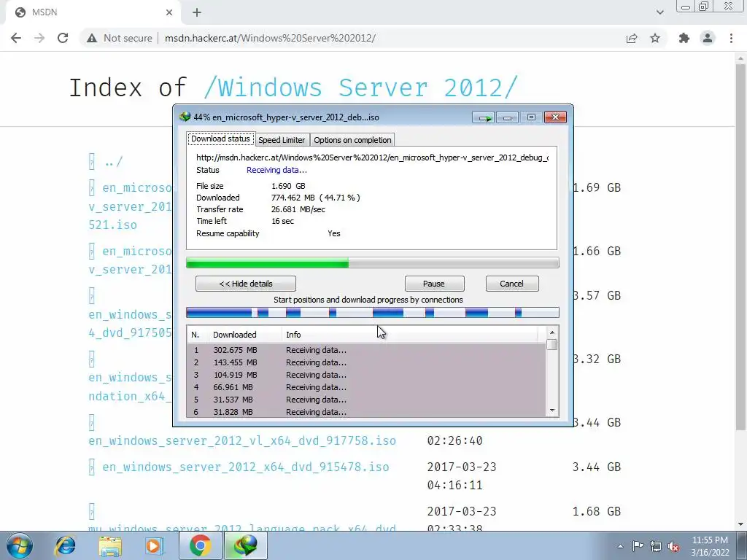This screenshot has height=560, width=747.
Task: Bookmark this page with the star icon
Action: coord(655,38)
